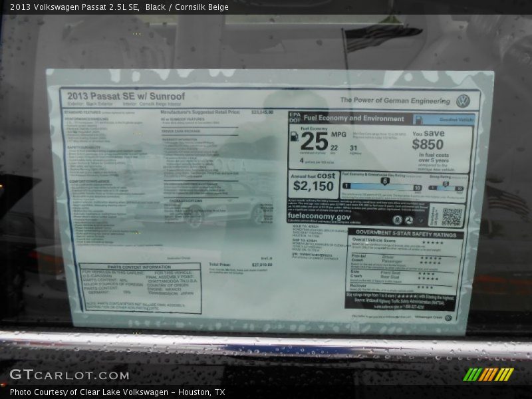Click the "Overall Vehicle Score" label

pos(374,240)
